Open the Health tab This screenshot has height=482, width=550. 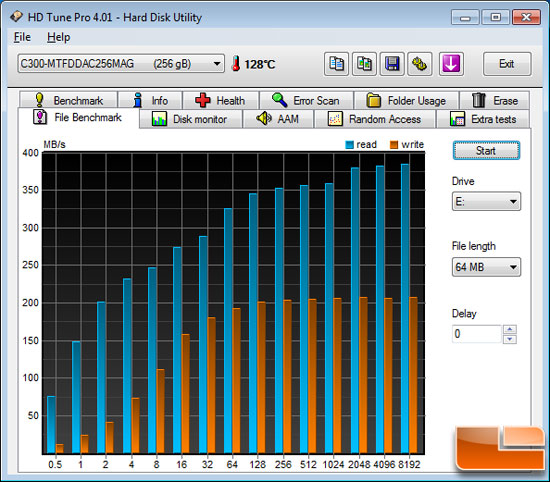221,100
